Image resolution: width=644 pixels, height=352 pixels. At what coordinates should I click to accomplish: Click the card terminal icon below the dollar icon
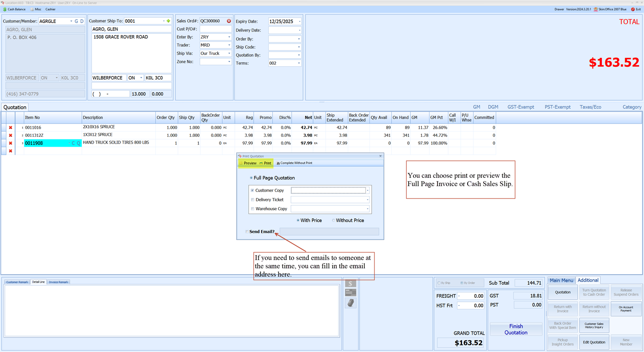pos(350,303)
